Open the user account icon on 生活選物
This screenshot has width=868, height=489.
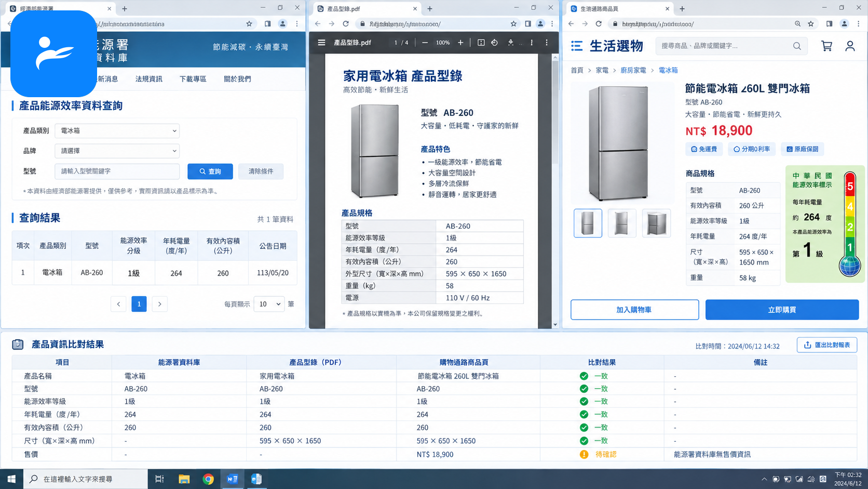pyautogui.click(x=850, y=46)
